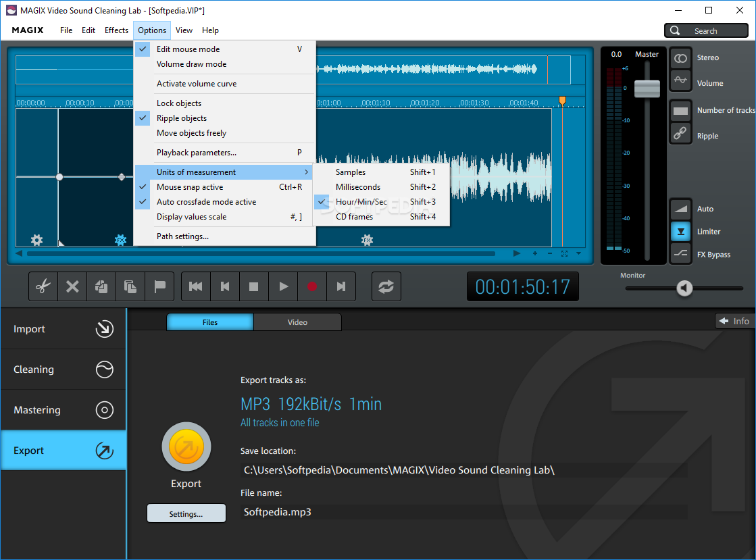The height and width of the screenshot is (560, 756).
Task: Click the paste icon in toolbar
Action: (130, 286)
